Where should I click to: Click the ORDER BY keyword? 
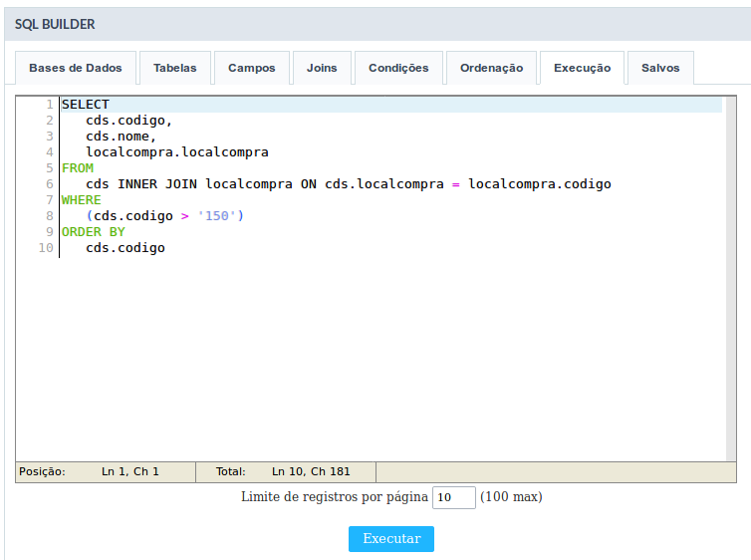click(94, 232)
